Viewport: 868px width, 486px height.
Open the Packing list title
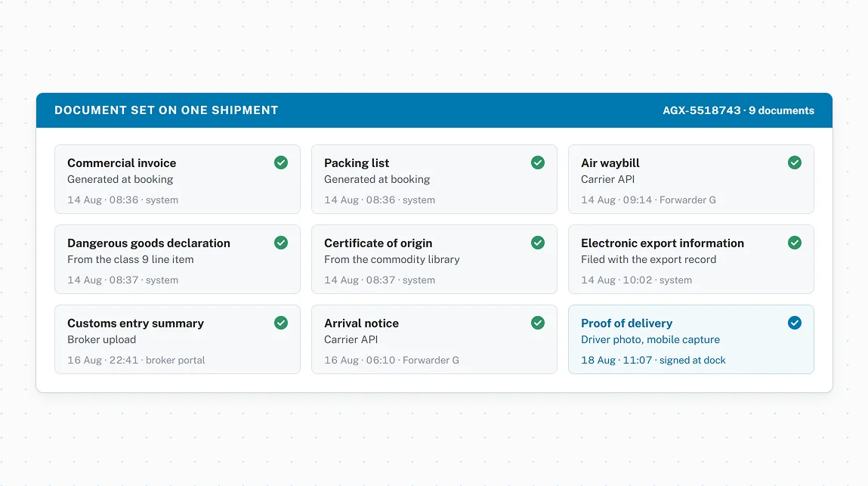point(357,163)
